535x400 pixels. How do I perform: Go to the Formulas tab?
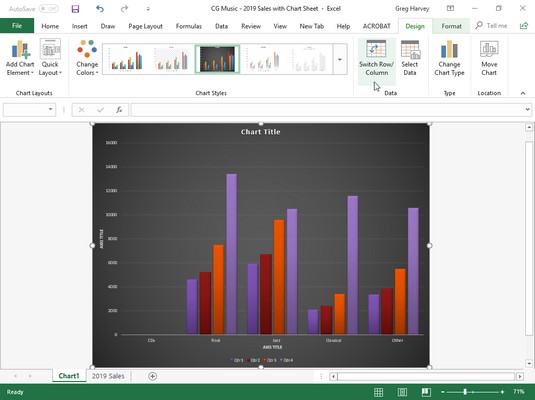click(189, 26)
